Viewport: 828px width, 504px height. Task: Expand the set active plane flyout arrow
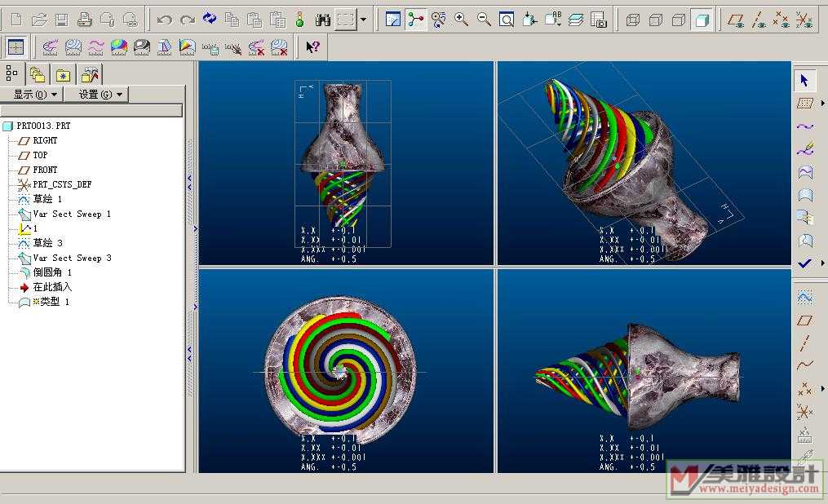pos(823,104)
